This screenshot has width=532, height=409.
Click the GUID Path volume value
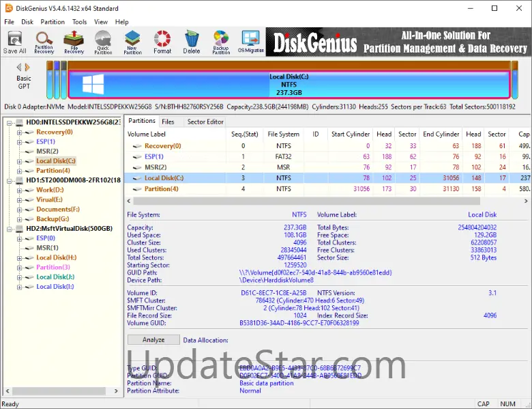click(316, 272)
